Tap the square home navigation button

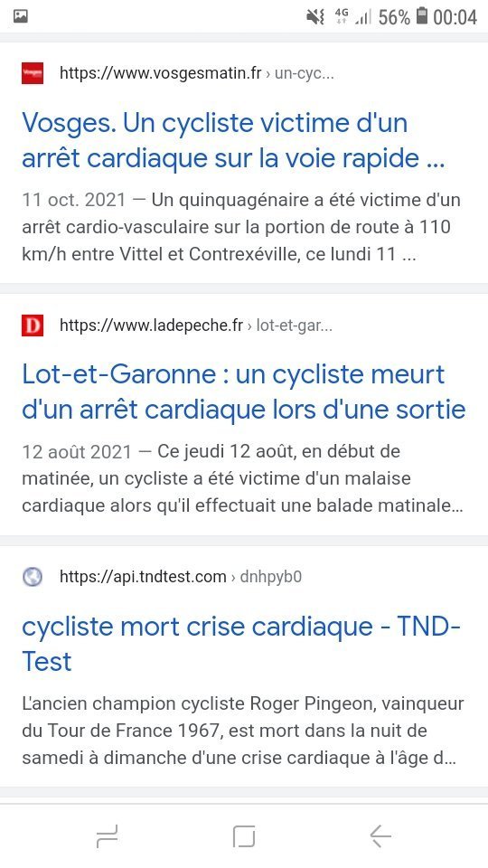(244, 835)
